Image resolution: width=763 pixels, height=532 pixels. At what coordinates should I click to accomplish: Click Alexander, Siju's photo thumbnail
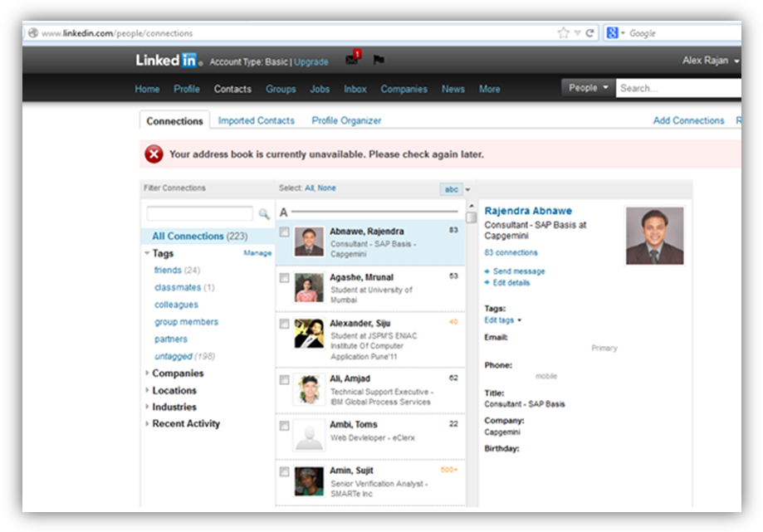click(x=309, y=334)
